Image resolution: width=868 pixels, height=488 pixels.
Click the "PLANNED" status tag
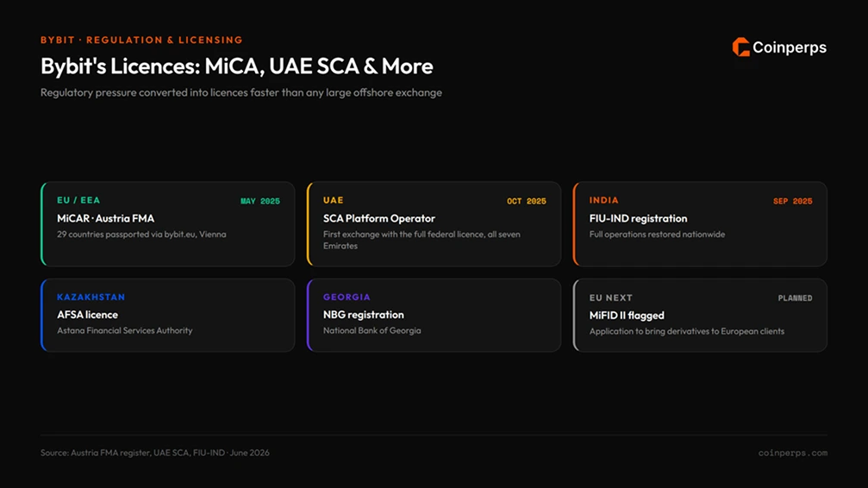[x=795, y=298]
